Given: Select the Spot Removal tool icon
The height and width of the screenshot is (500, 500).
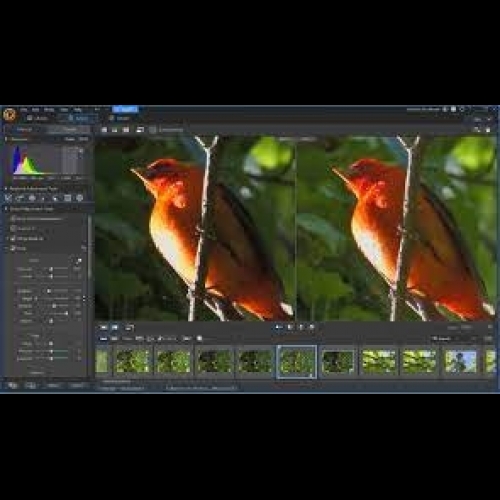Looking at the screenshot, I should pyautogui.click(x=20, y=198).
